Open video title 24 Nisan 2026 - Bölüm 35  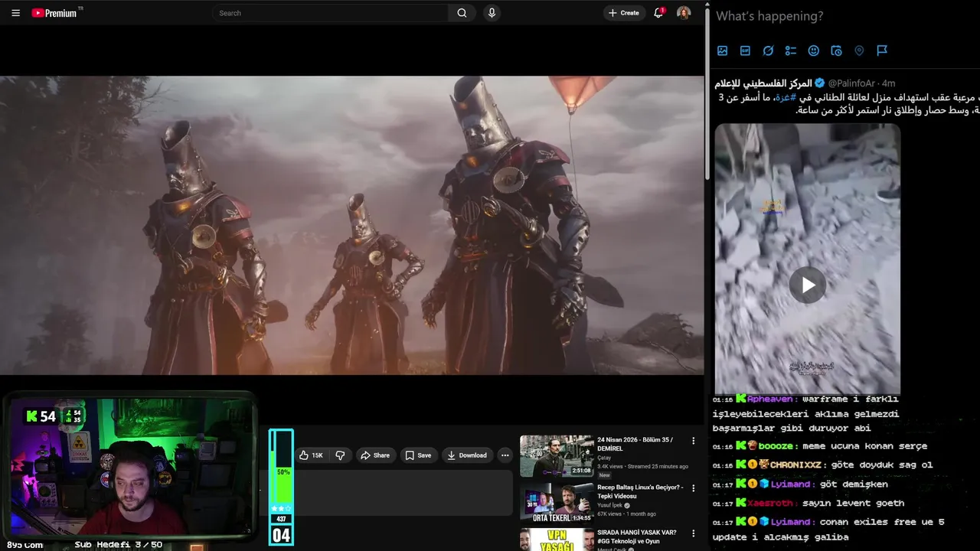[635, 444]
